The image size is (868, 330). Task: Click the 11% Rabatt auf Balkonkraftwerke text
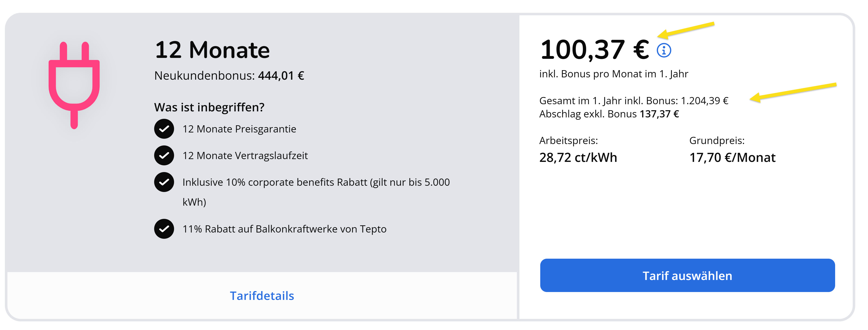(x=284, y=229)
